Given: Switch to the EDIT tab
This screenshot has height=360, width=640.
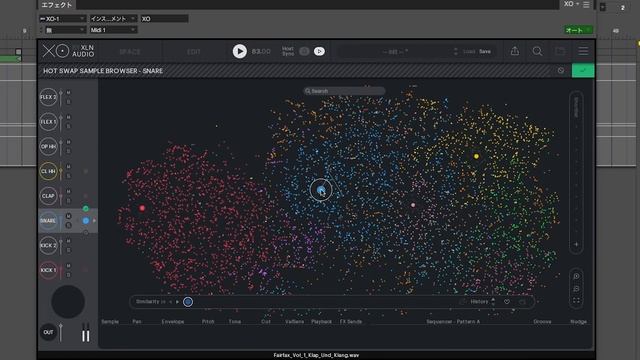Looking at the screenshot, I should (x=194, y=52).
